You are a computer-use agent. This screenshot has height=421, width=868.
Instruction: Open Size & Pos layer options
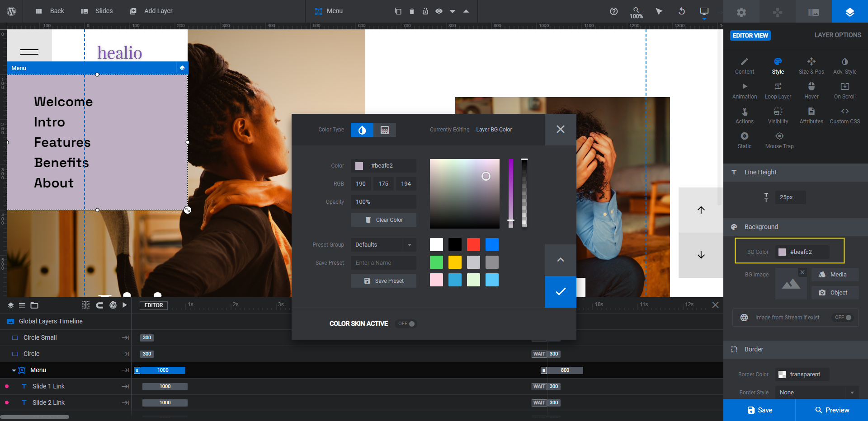811,66
